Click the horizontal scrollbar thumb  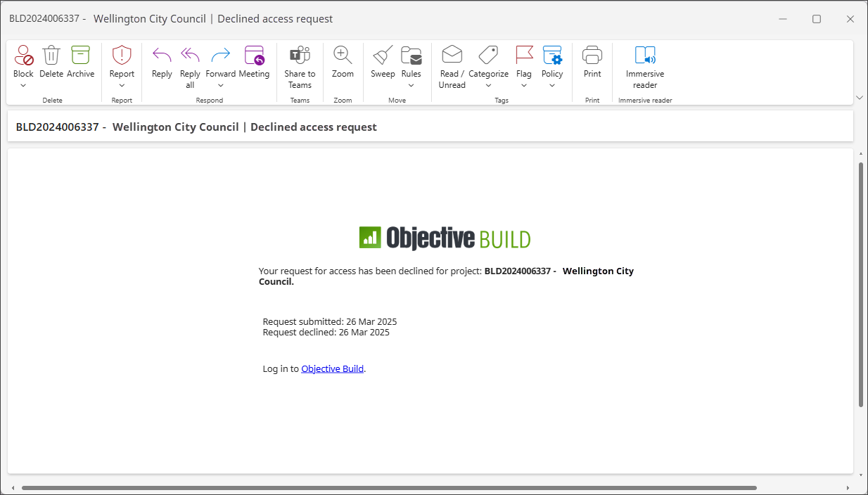click(389, 488)
